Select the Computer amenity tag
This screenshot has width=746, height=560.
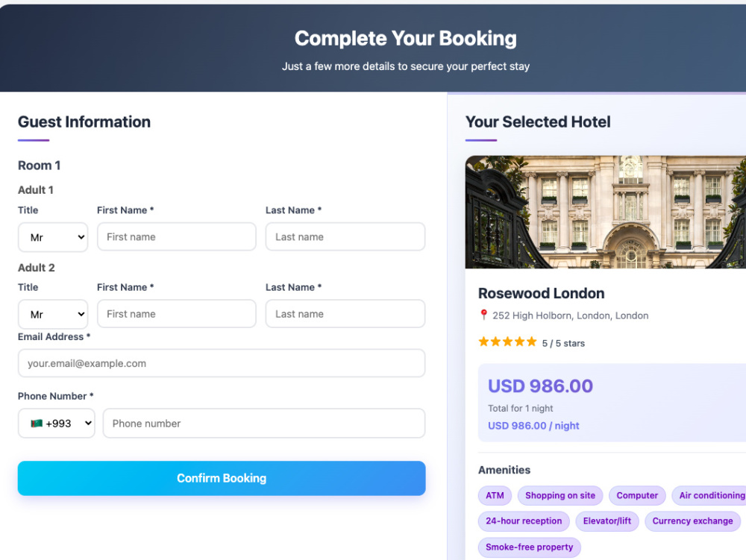(637, 495)
